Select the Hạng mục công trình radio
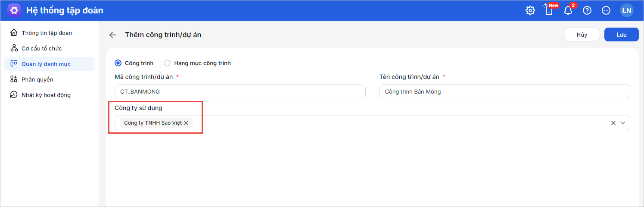Image resolution: width=644 pixels, height=207 pixels. (x=167, y=63)
